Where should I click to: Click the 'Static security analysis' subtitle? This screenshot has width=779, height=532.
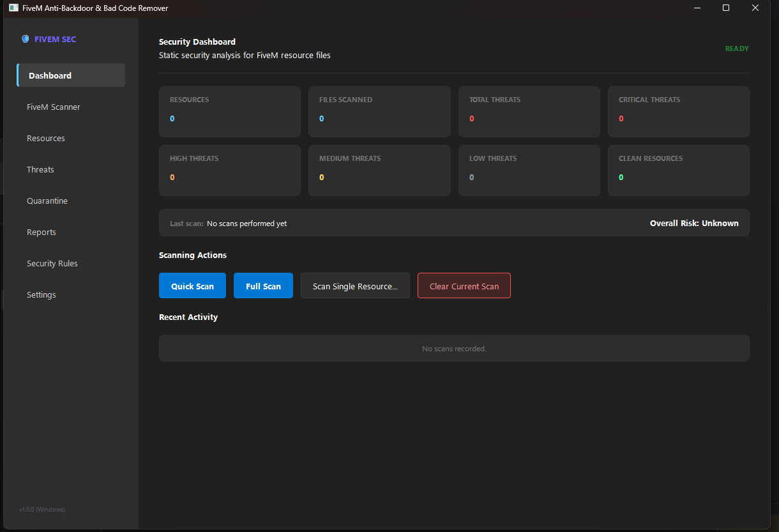point(245,56)
